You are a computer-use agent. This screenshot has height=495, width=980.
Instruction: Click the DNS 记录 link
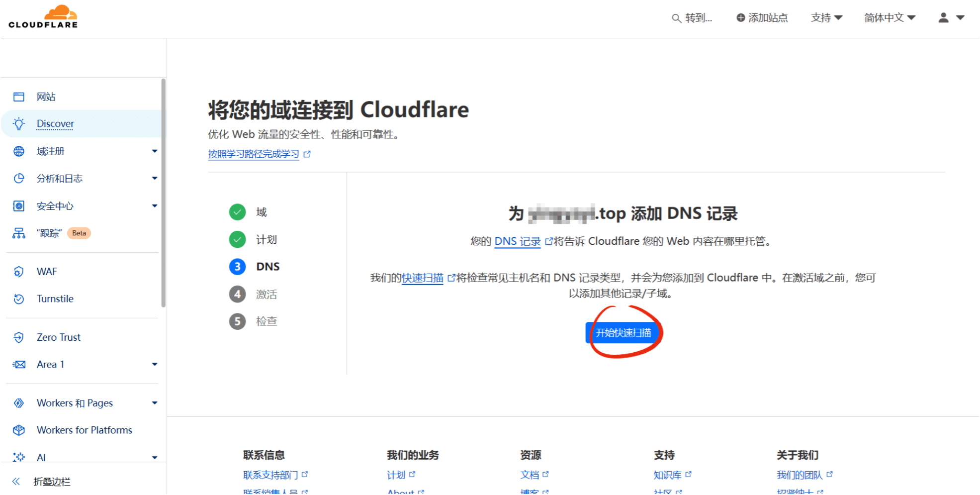(517, 241)
